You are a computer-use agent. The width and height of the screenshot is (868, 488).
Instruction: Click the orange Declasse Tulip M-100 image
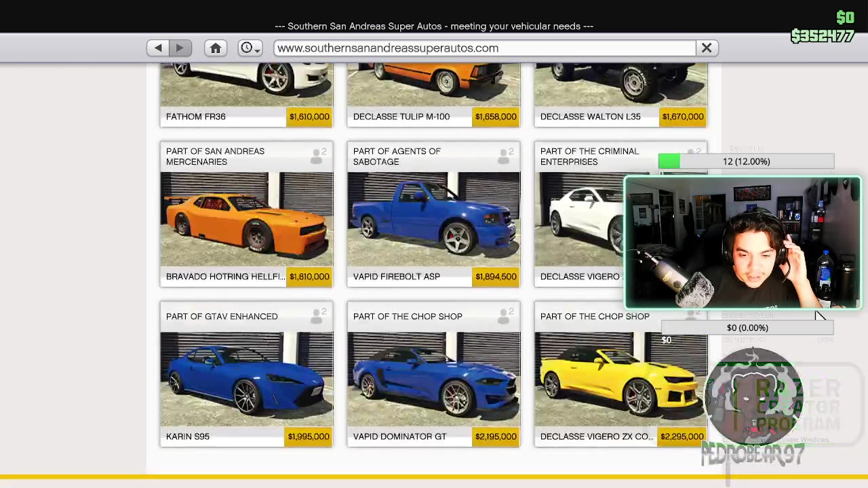[434, 85]
